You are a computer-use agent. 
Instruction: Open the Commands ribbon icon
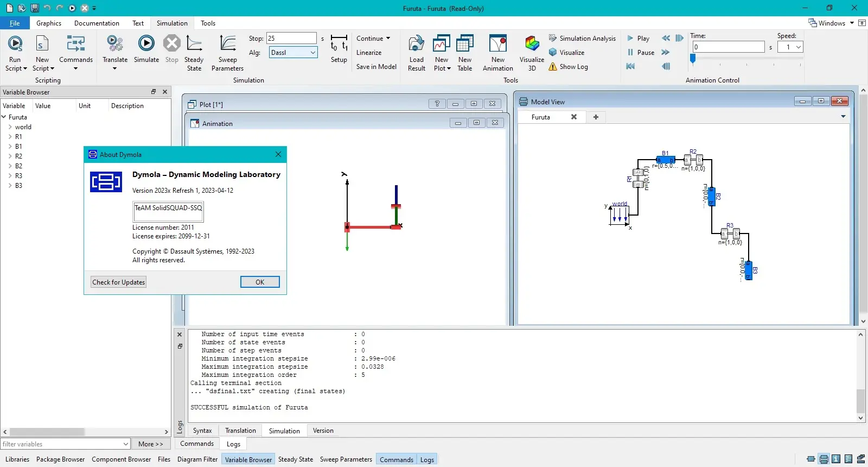(x=75, y=43)
